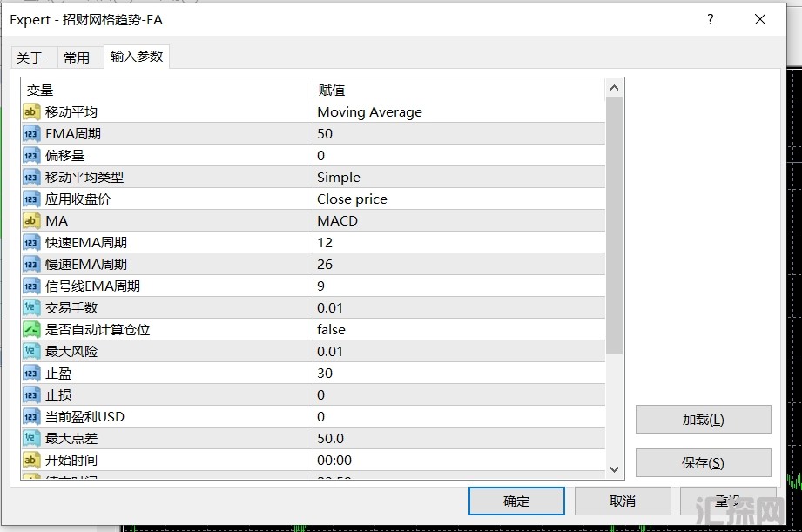The height and width of the screenshot is (532, 802).
Task: Click the 确定 button
Action: [x=516, y=502]
